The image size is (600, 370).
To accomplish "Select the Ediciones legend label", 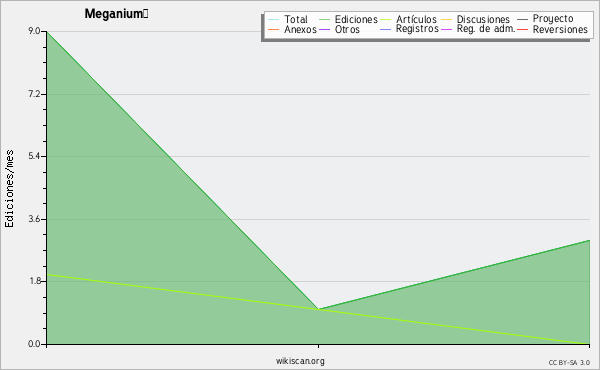I will pos(356,19).
